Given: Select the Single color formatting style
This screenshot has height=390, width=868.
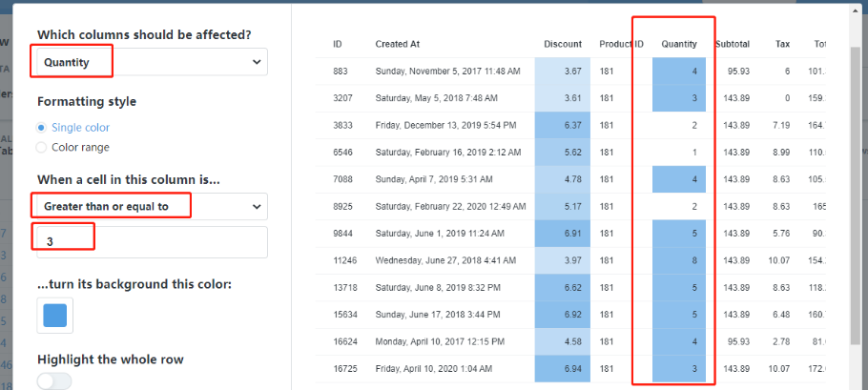Looking at the screenshot, I should tap(41, 128).
